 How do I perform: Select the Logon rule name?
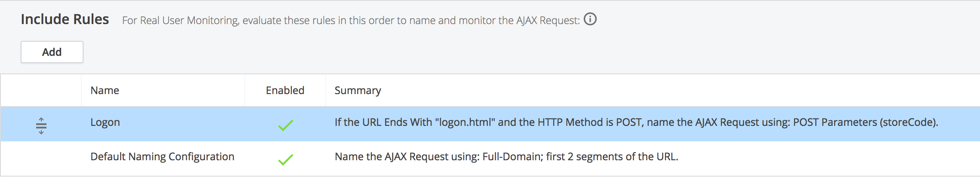click(x=105, y=122)
